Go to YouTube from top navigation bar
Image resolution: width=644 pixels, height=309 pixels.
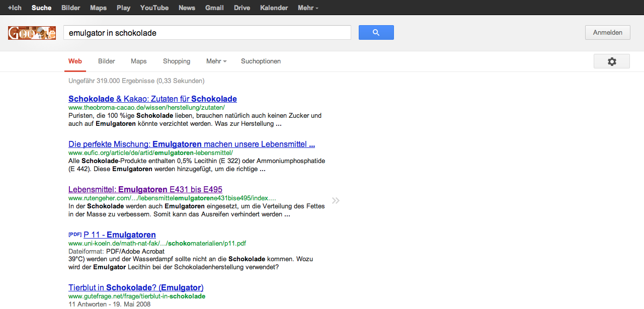coord(154,8)
